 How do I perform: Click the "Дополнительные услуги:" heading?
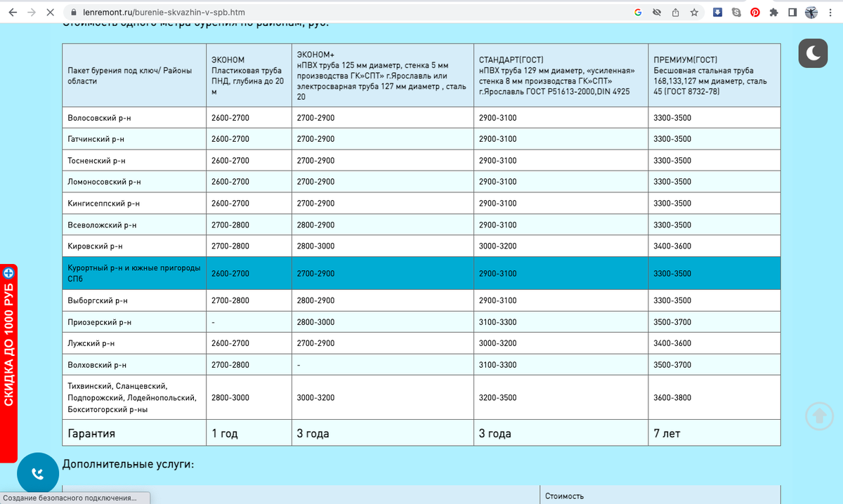[x=128, y=465]
